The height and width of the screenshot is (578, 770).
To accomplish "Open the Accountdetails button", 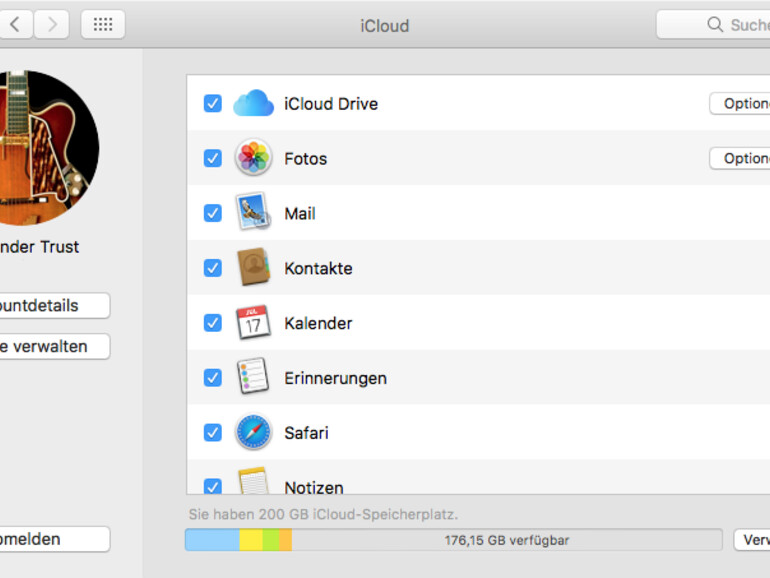I will tap(55, 305).
